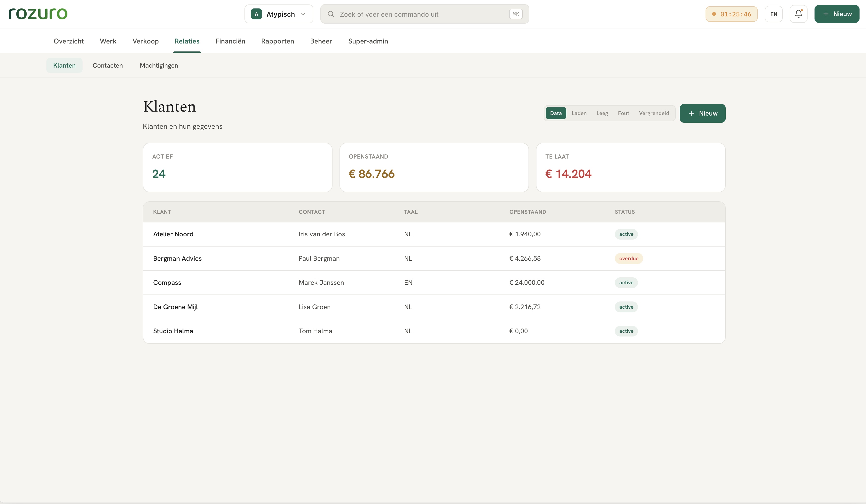Click the top bar Nieuw button

pos(836,14)
